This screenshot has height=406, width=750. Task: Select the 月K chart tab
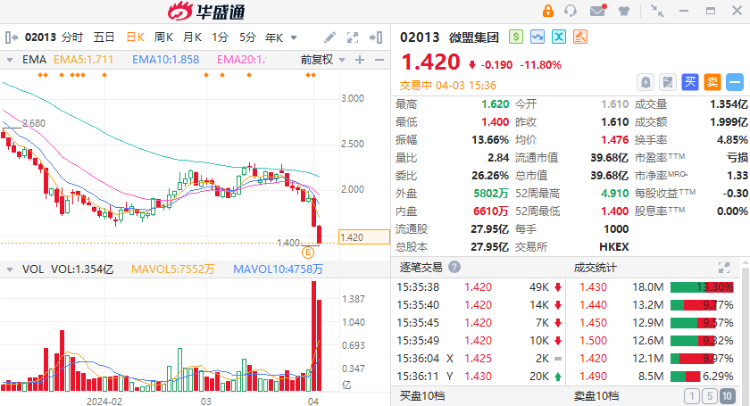[192, 37]
